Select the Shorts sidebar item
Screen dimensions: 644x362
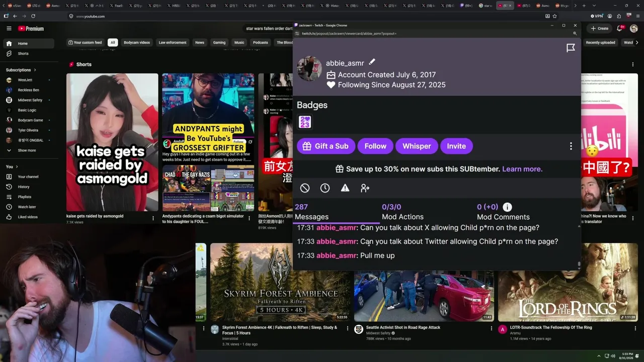pos(30,54)
